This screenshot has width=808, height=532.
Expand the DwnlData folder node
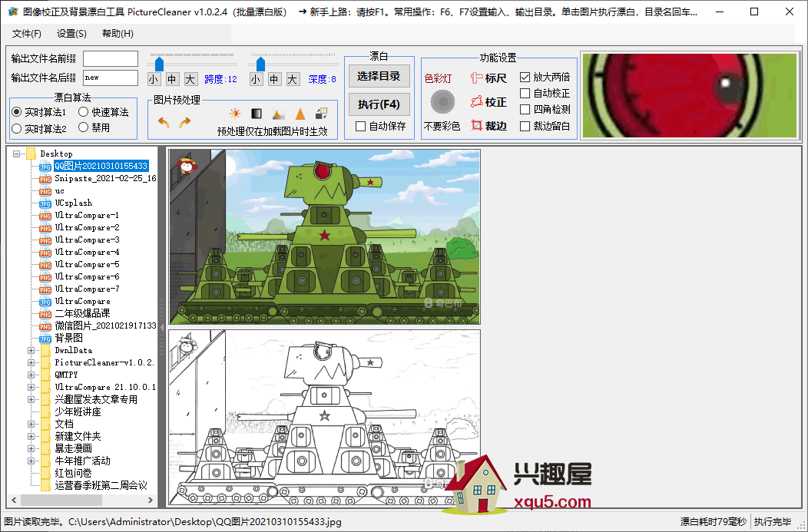pos(31,350)
